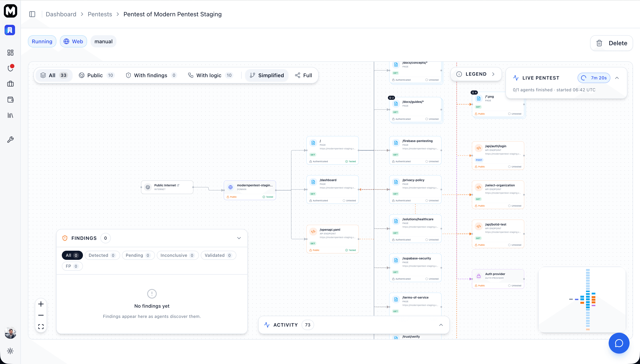Click the /openapi.yaml API endpoint code icon
640x364 pixels.
click(313, 232)
